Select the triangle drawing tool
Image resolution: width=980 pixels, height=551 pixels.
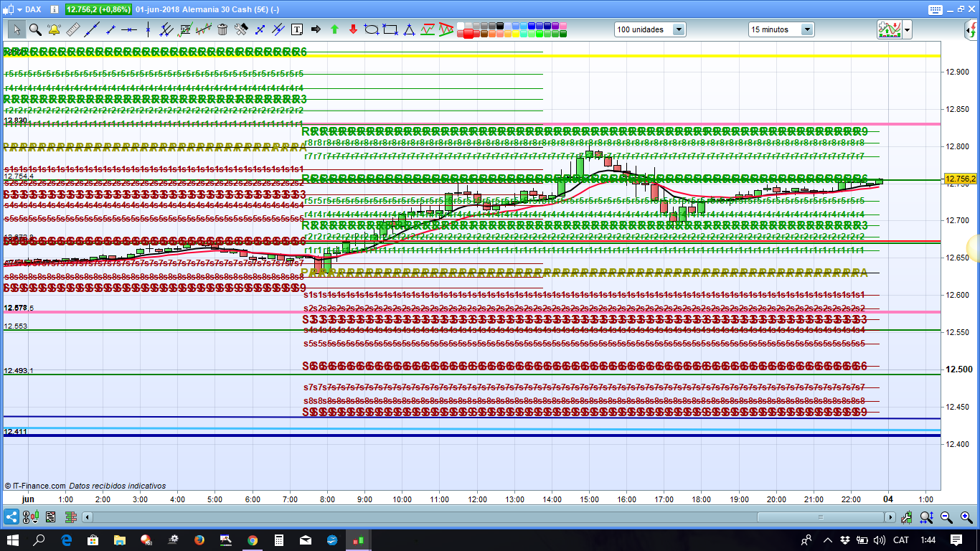[x=409, y=29]
